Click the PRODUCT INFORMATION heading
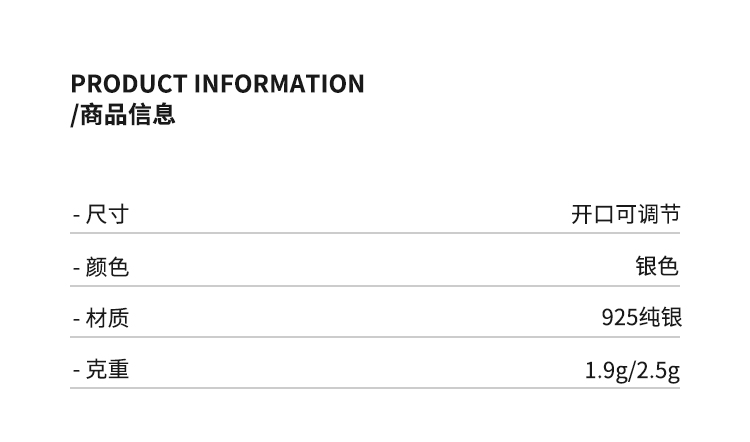The image size is (750, 442). pos(218,84)
